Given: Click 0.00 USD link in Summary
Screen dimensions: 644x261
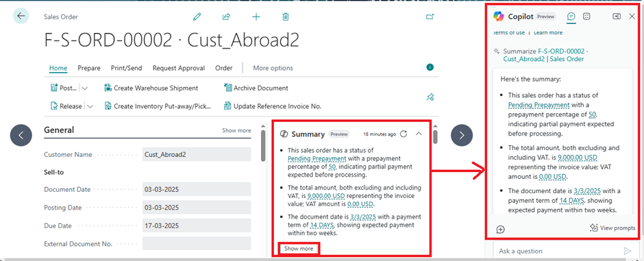Looking at the screenshot, I should (360, 203).
